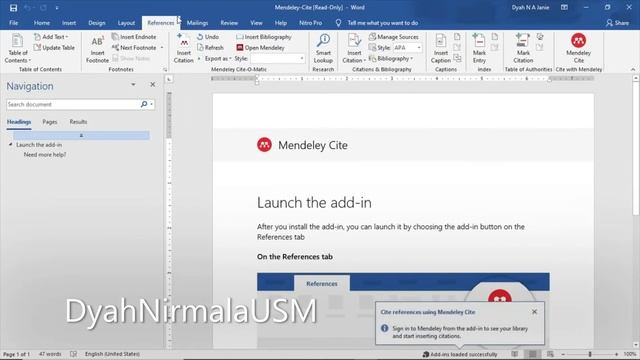Screen dimensions: 640x360
Task: Click Undo in Mendeley Cite-O-Matic group
Action: (208, 37)
